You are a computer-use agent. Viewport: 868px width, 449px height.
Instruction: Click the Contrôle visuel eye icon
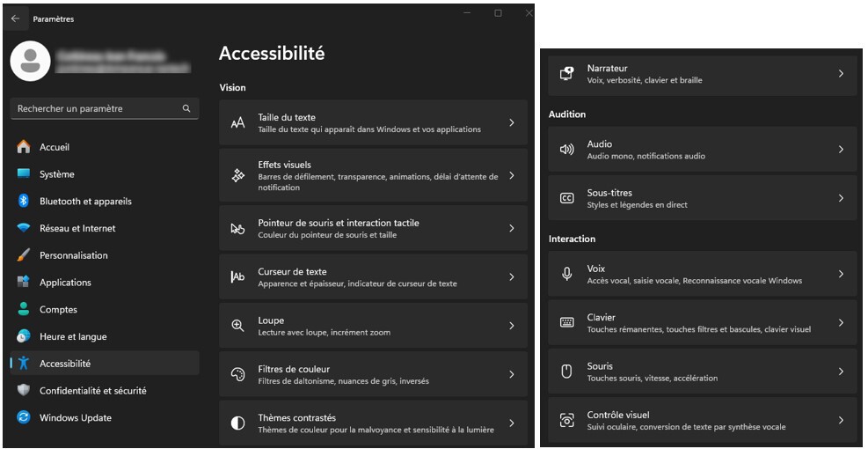pyautogui.click(x=567, y=421)
